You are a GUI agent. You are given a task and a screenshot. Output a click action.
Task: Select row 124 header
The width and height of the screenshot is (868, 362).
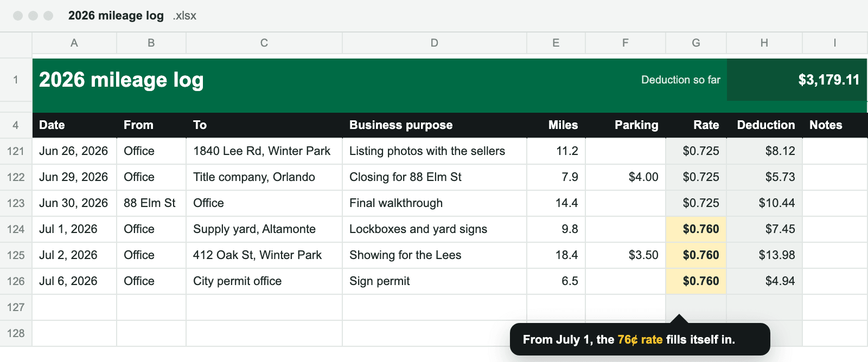(x=16, y=229)
